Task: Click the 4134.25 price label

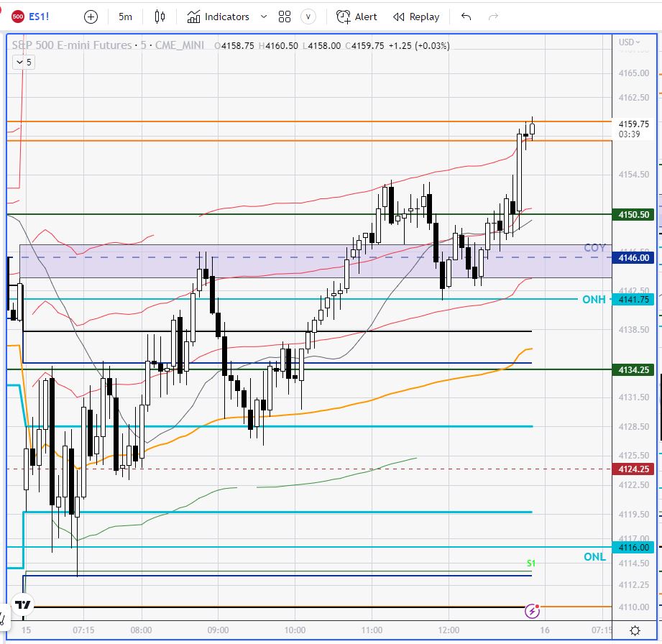Action: 633,370
